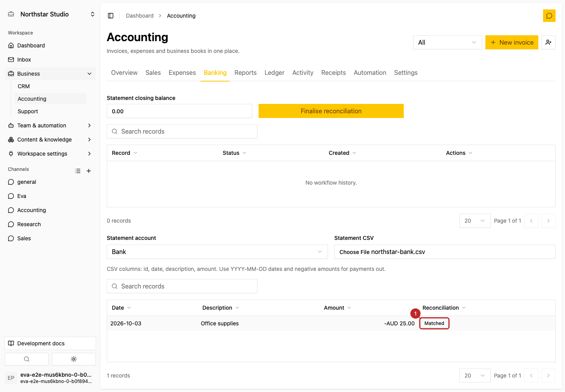Click Finalise reconciliation button
Image resolution: width=565 pixels, height=392 pixels.
pyautogui.click(x=331, y=111)
